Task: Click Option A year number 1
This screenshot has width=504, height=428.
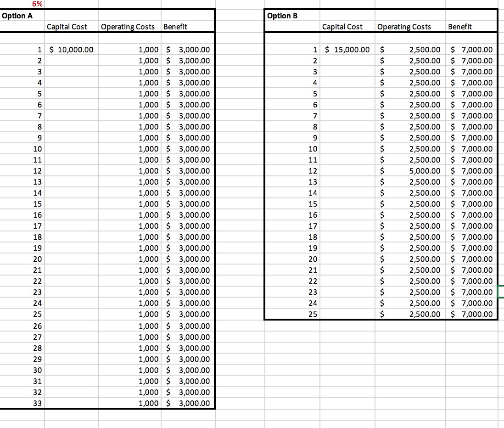Action: click(22, 50)
